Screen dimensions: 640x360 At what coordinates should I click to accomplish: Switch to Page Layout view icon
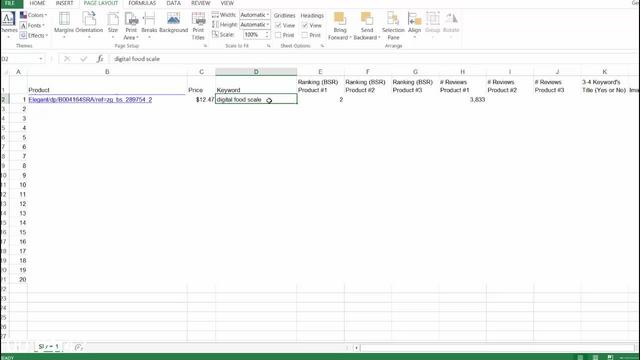[x=595, y=357]
